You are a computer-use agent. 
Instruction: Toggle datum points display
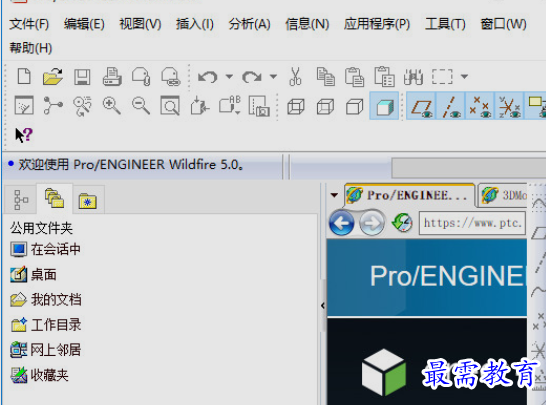point(479,106)
